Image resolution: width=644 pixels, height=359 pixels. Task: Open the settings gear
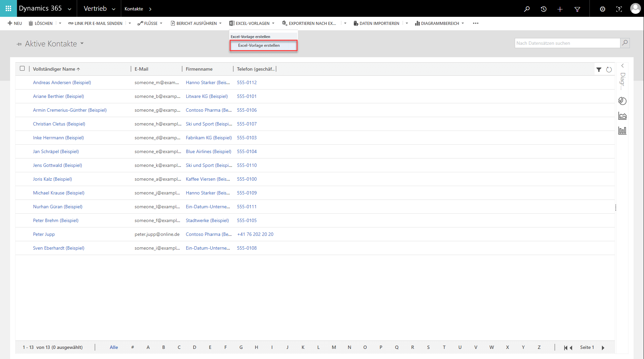(603, 9)
